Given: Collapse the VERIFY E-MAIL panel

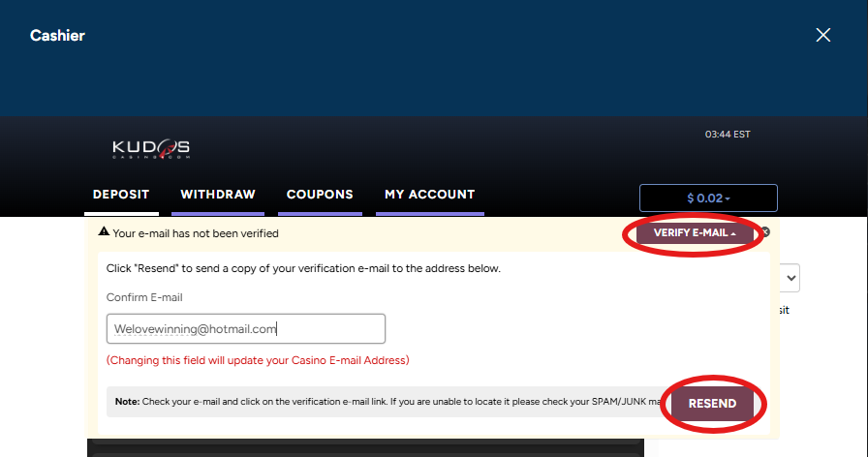Looking at the screenshot, I should pyautogui.click(x=695, y=233).
